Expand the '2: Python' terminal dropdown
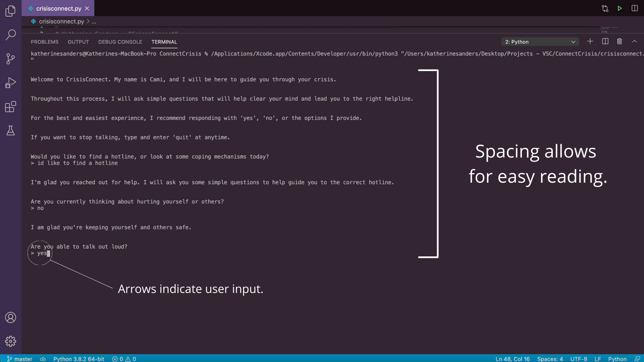The image size is (644, 362). (540, 42)
